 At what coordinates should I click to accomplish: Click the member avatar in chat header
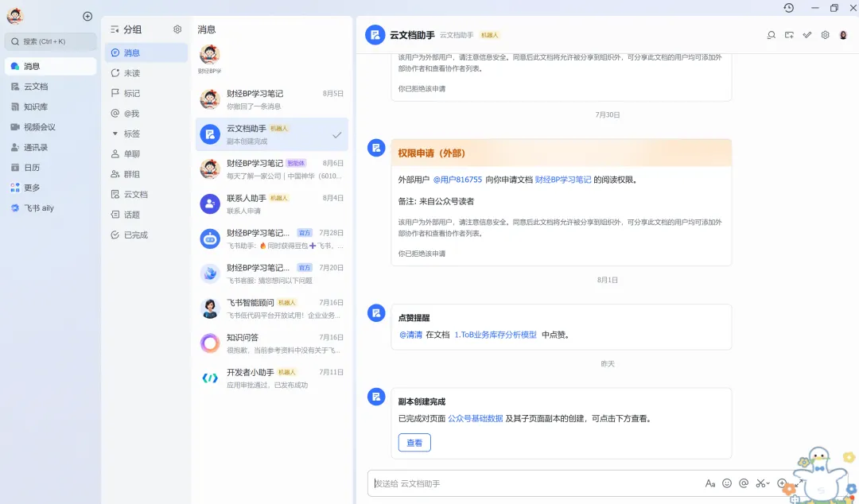pos(843,35)
